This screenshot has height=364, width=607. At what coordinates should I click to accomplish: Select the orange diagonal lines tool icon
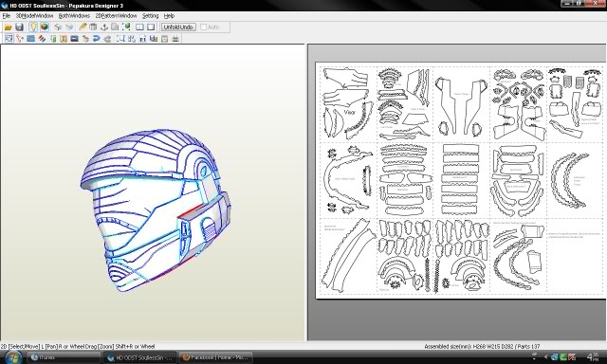pos(42,38)
